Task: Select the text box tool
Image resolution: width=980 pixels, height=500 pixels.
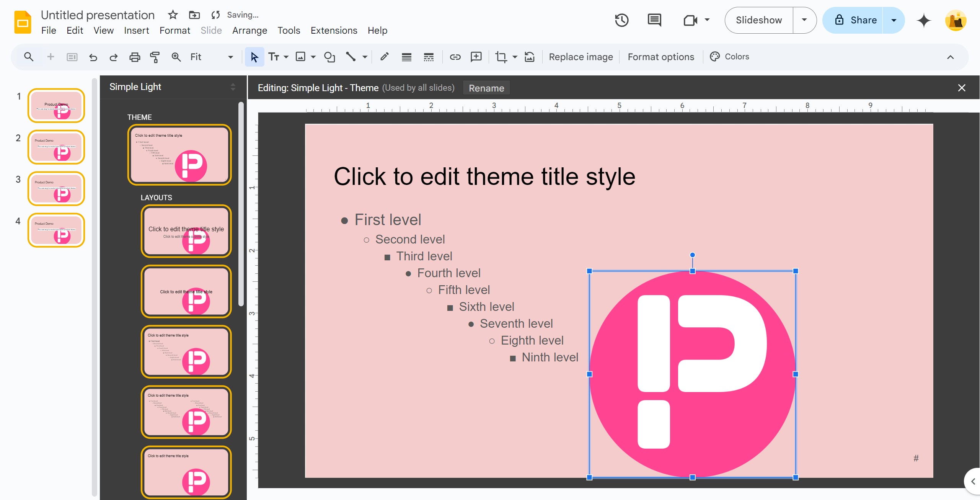Action: click(274, 57)
